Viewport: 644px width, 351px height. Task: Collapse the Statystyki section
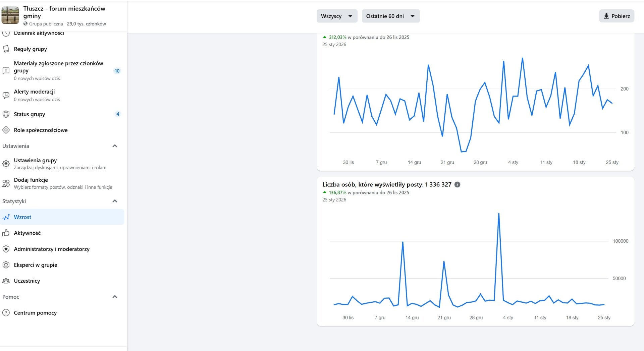click(115, 201)
